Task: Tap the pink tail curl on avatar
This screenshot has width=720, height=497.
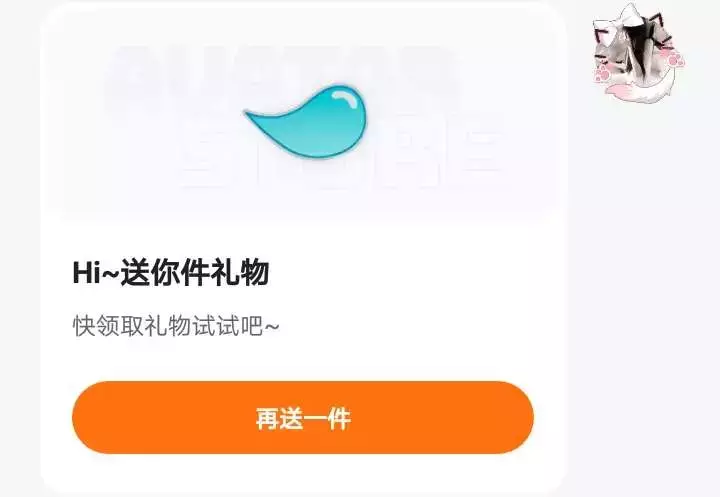Action: coord(638,92)
